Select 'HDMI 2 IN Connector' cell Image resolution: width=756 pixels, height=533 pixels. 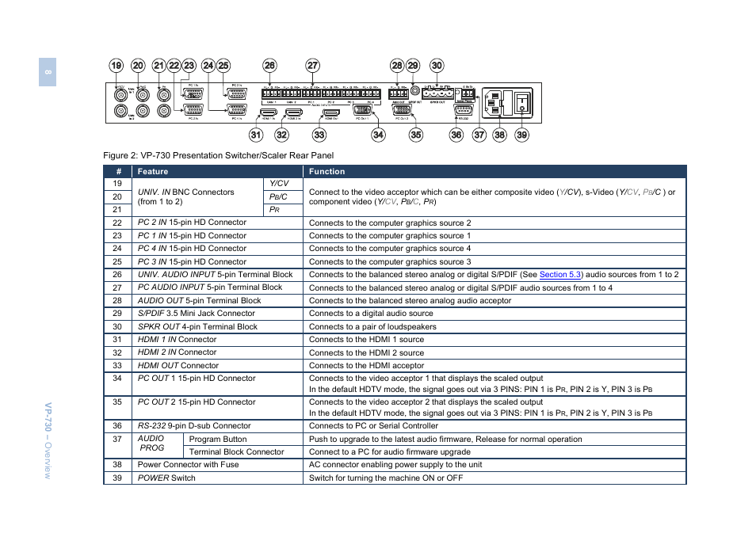coord(217,352)
